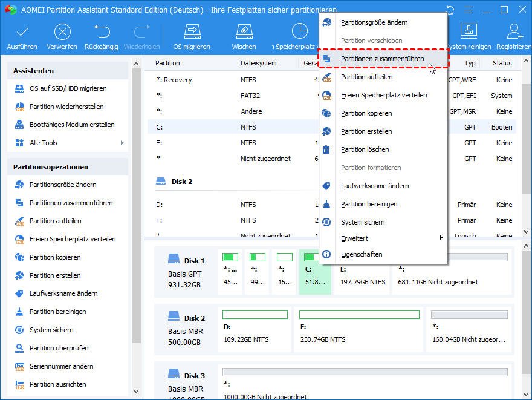Select the C: 51.8 partition block
532x400 pixels.
[315, 272]
